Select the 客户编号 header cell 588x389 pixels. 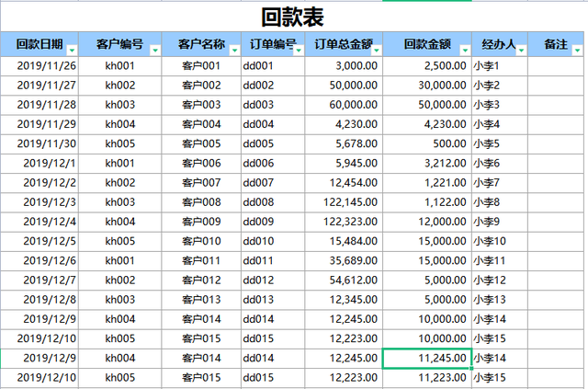120,44
